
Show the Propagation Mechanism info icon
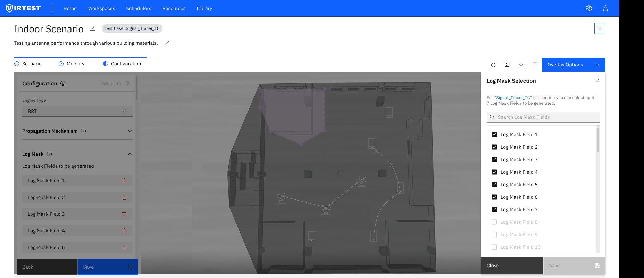[x=83, y=131]
